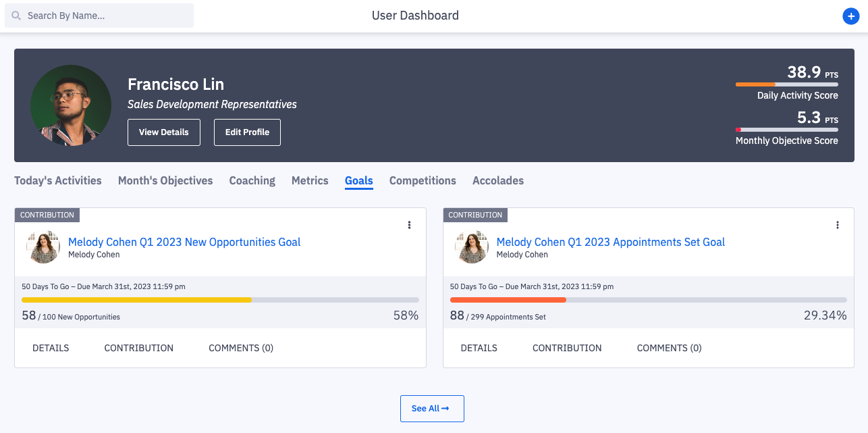Click the Monthly Objective Score progress bar
This screenshot has height=433, width=868.
(787, 130)
